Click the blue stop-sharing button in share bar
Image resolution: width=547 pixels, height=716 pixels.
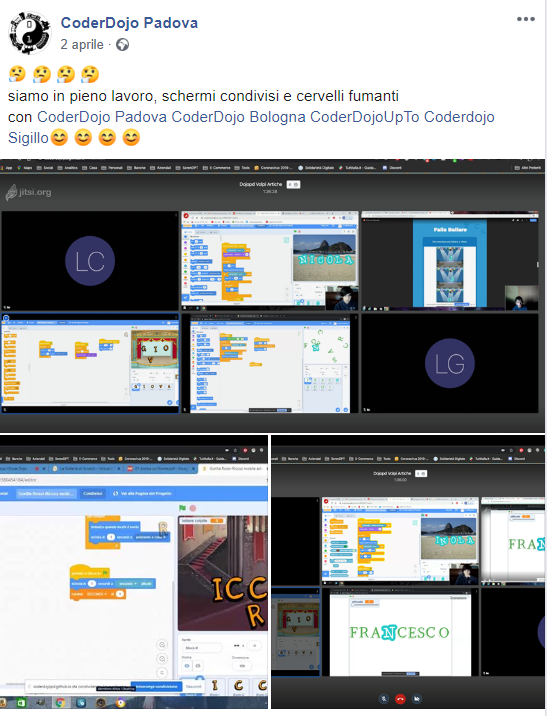pyautogui.click(x=157, y=686)
